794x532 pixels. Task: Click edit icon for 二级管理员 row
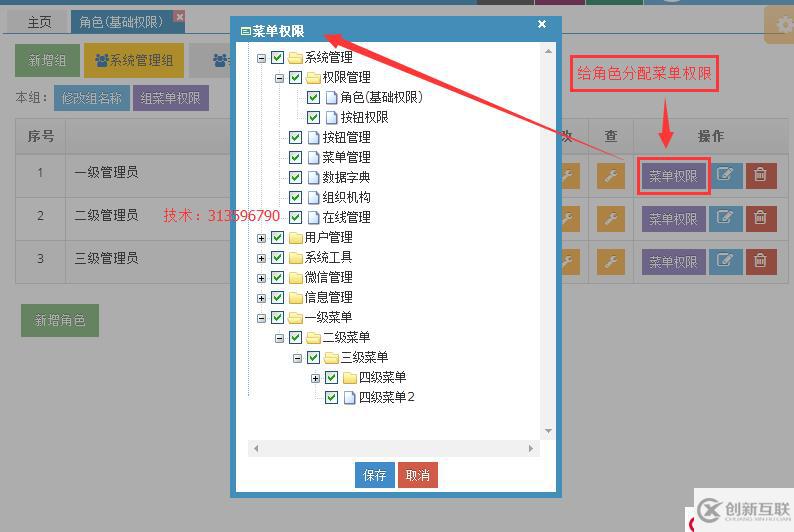tap(725, 219)
